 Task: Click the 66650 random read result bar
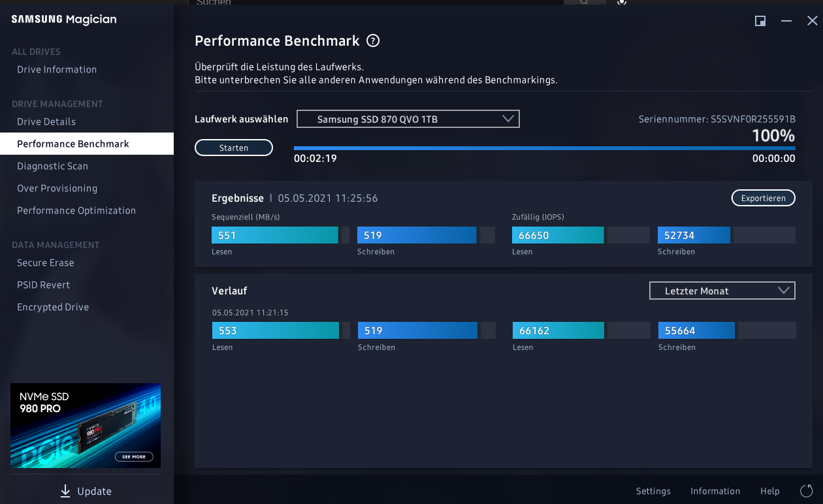pos(581,235)
